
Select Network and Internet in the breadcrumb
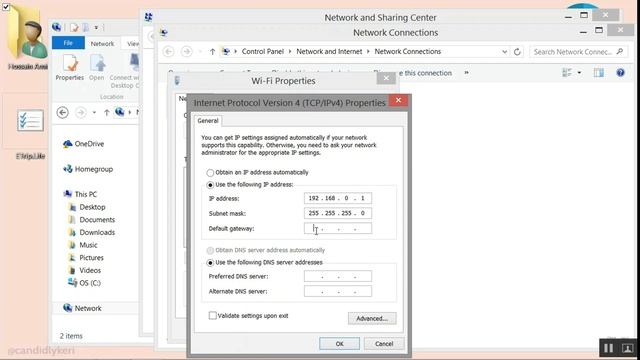coord(329,51)
